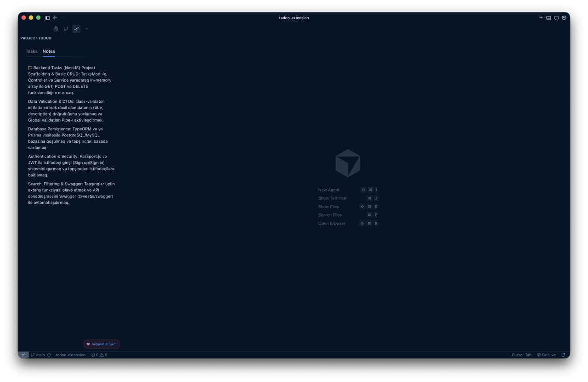Click the clipboard/copy icon in the activity bar
Screen dimensions: 588x382
point(55,28)
